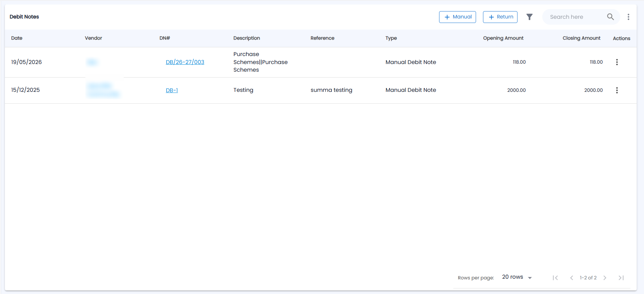Image resolution: width=644 pixels, height=294 pixels.
Task: Open actions menu for DB-1 row
Action: pos(617,90)
